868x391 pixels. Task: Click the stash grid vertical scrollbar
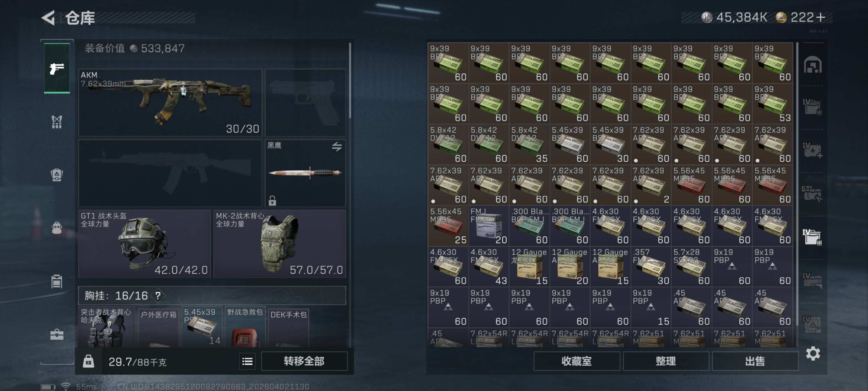pos(797,184)
